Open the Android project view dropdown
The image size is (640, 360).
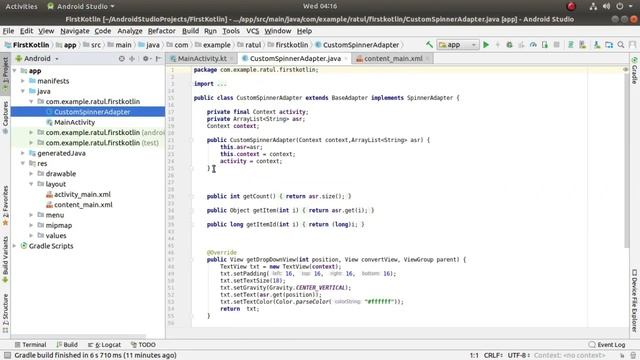(37, 58)
